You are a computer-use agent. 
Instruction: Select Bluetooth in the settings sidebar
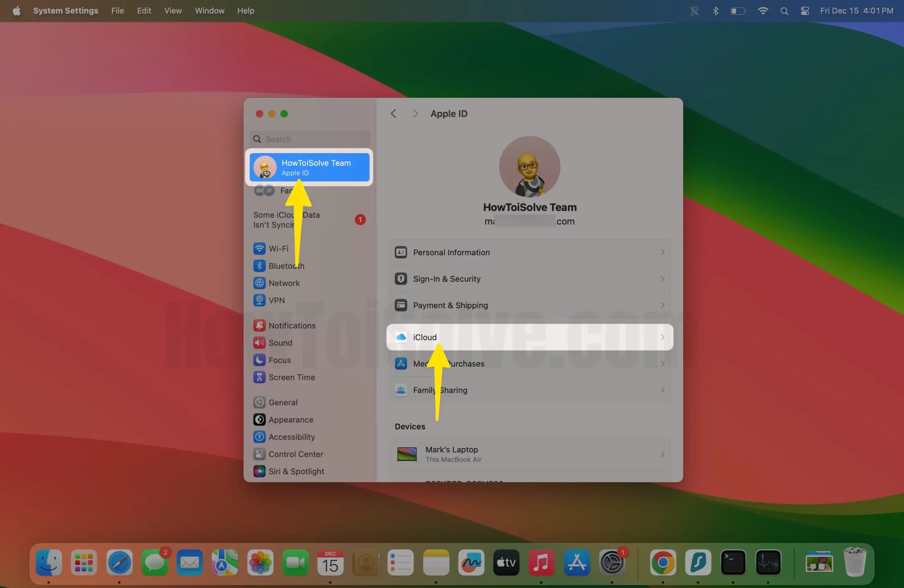(287, 266)
